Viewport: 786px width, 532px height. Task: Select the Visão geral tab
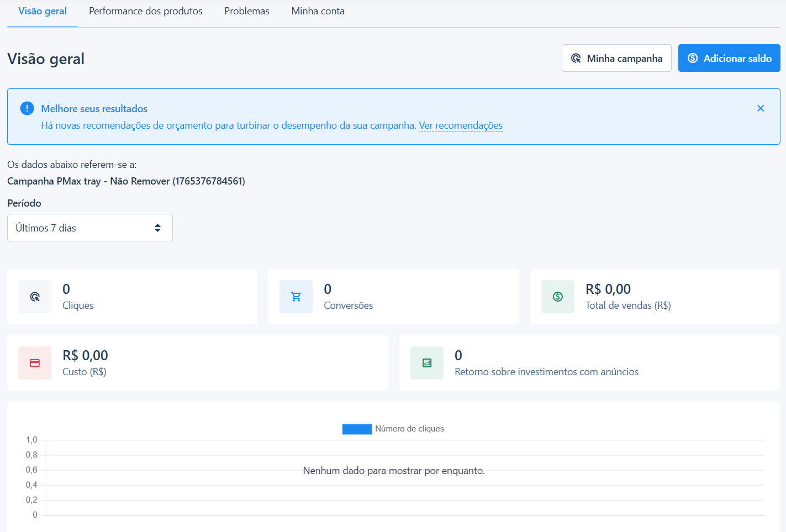43,11
